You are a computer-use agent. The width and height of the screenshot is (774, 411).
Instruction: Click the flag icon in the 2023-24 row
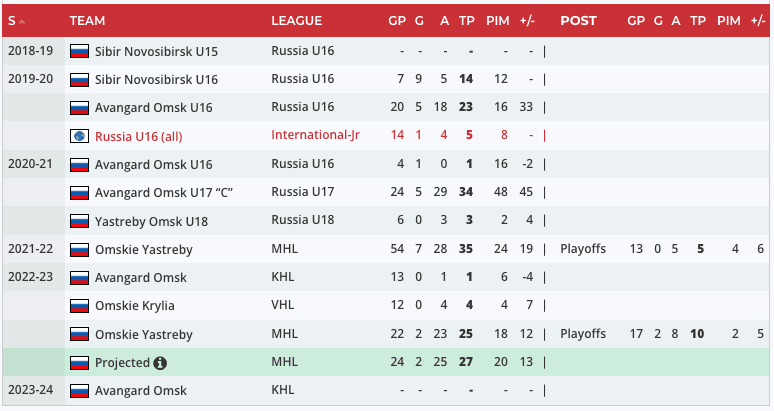(79, 391)
